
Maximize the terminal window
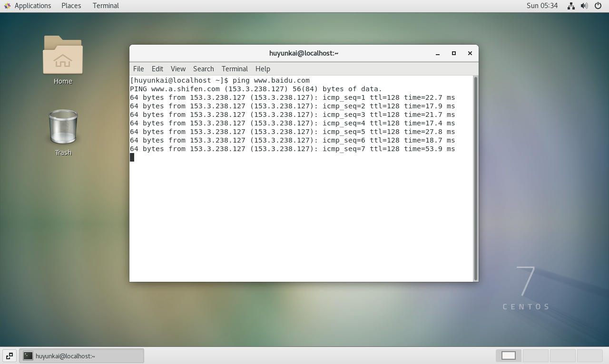(454, 53)
